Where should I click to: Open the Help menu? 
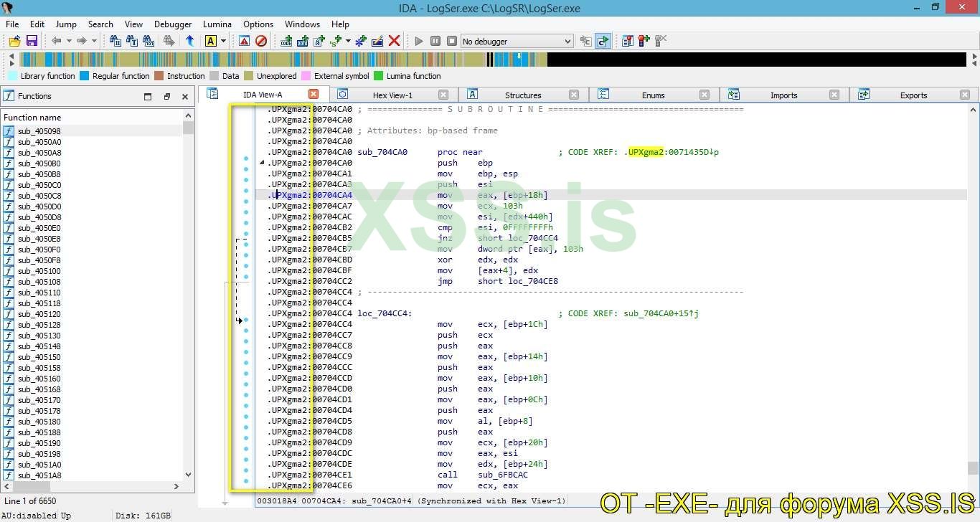pos(340,24)
